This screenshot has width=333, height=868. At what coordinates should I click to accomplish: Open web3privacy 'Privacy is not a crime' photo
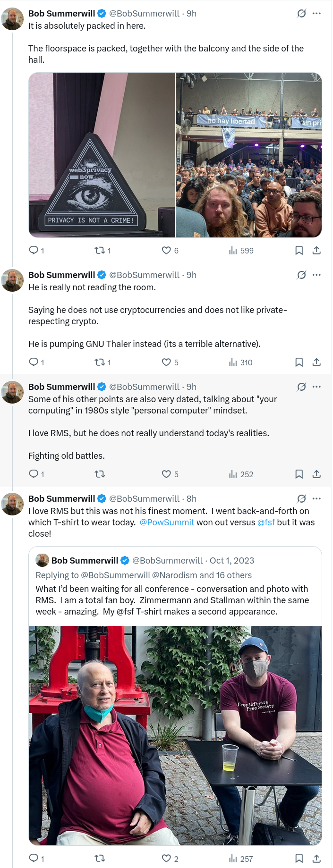(x=102, y=155)
